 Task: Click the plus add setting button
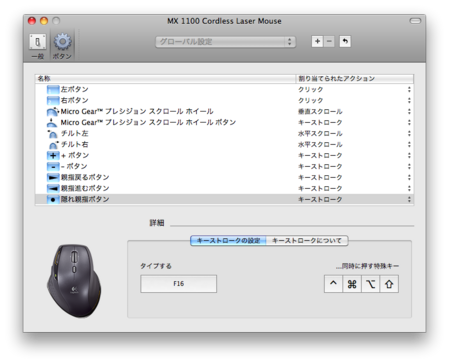click(x=317, y=41)
